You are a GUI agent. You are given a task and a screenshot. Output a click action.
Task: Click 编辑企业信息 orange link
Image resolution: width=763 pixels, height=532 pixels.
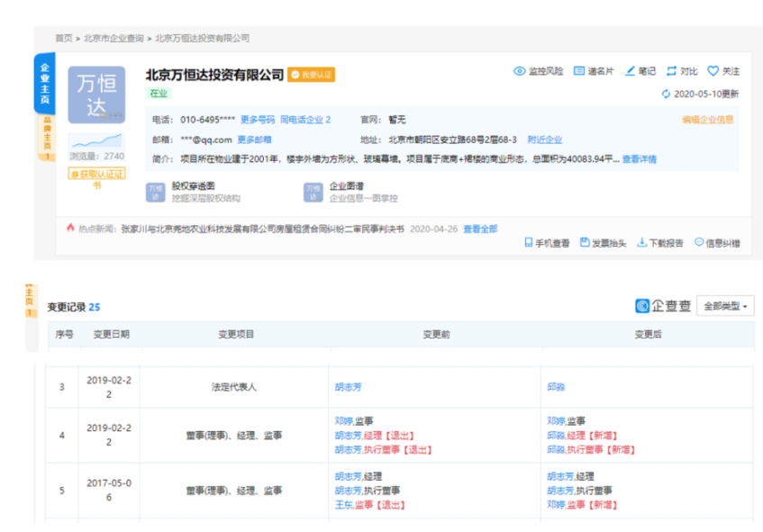point(707,120)
